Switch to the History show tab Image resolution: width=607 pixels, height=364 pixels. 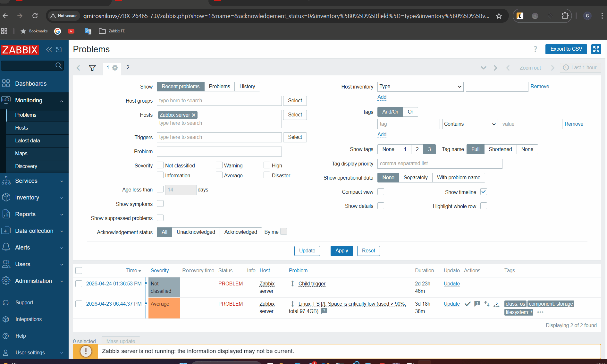pos(247,87)
